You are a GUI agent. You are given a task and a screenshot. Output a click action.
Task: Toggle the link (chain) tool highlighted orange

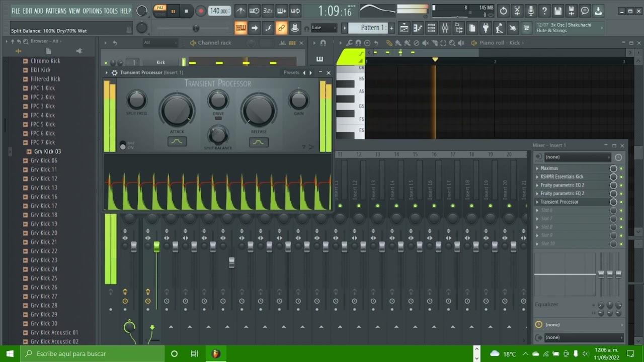click(x=282, y=28)
